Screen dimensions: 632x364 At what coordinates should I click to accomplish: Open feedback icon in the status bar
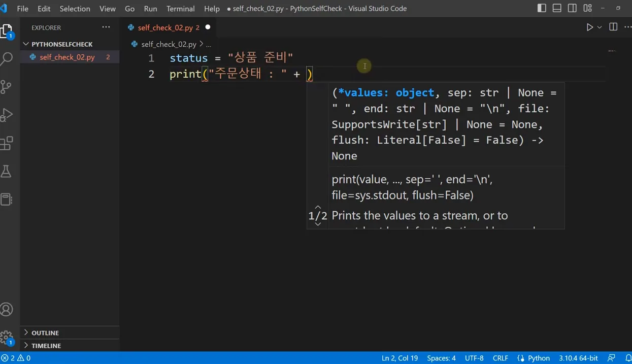[x=611, y=358]
